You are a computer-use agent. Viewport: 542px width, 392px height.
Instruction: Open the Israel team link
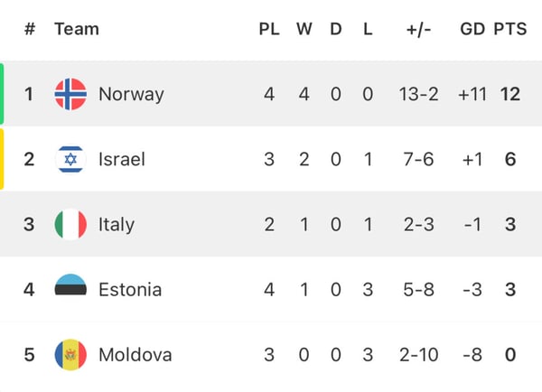click(122, 159)
